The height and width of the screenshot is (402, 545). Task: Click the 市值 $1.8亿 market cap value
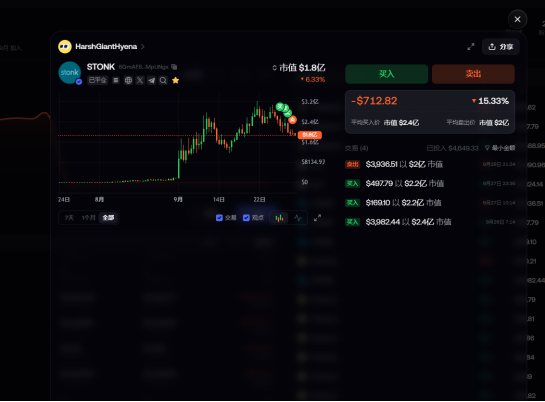click(302, 68)
